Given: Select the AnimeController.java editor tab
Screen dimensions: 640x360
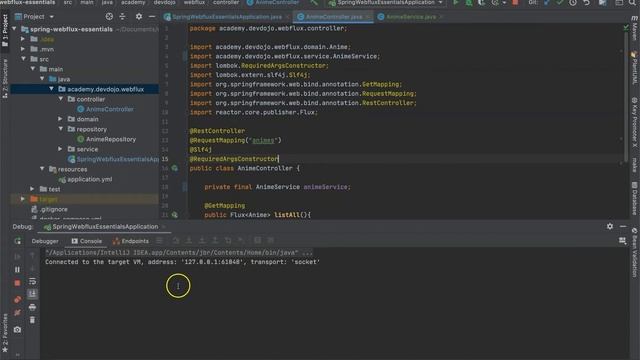Looking at the screenshot, I should (333, 17).
